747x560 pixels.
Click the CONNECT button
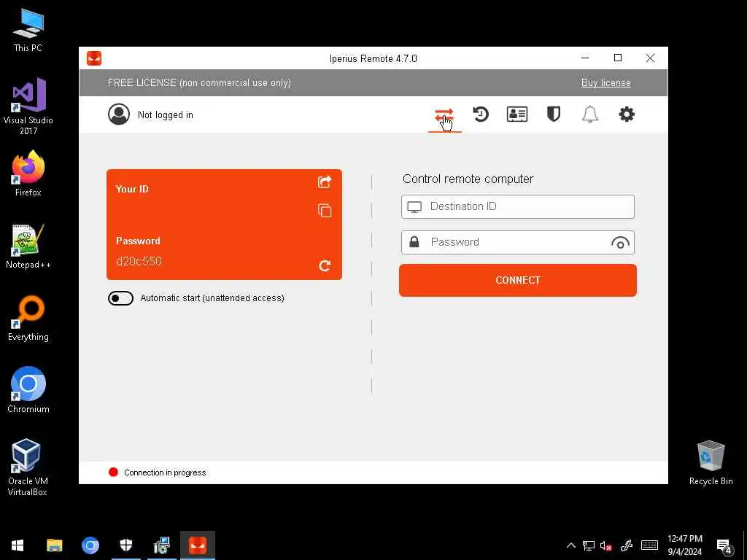click(x=518, y=280)
